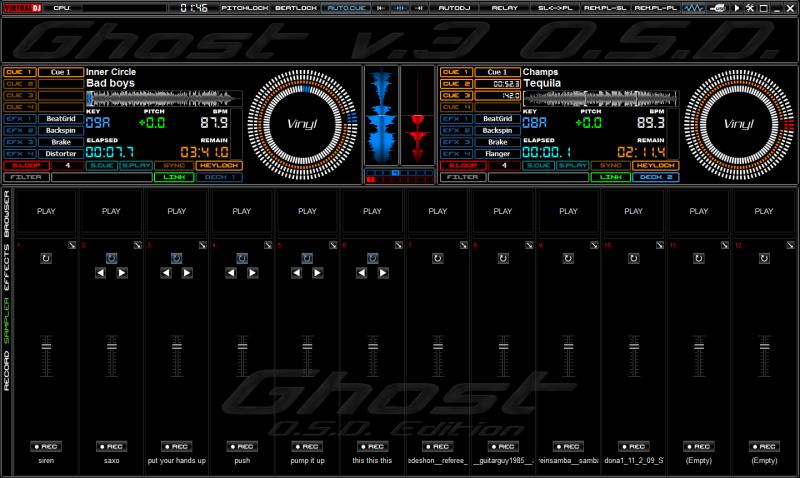
Task: Toggle S.LOOP on the left deck
Action: [27, 165]
